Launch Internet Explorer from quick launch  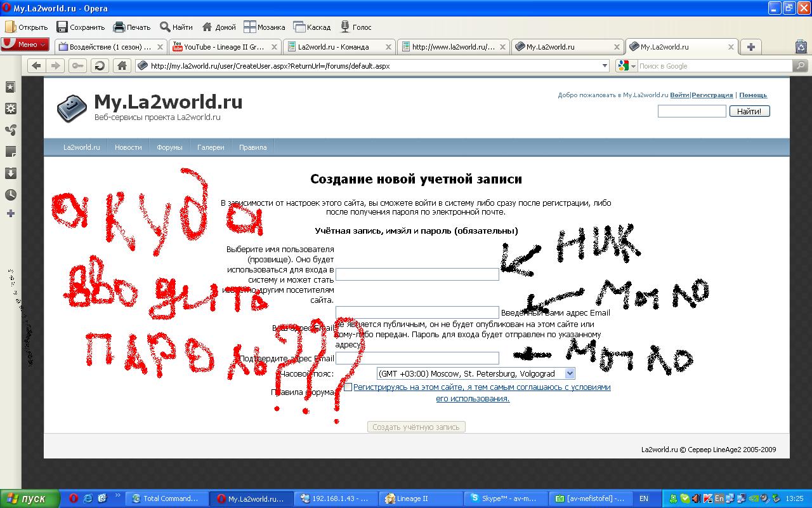pyautogui.click(x=88, y=498)
